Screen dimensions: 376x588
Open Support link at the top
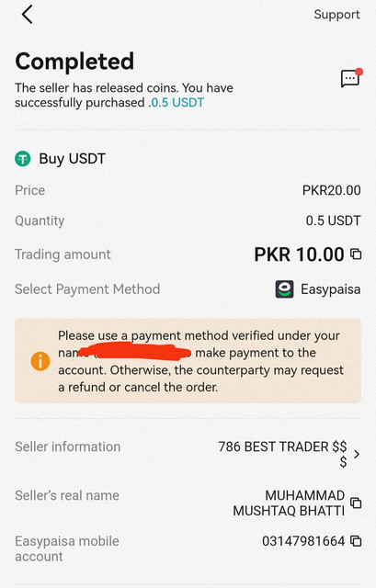(x=336, y=15)
